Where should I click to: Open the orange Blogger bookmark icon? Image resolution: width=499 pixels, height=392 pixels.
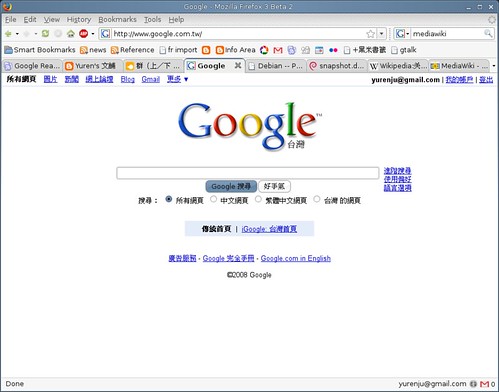pos(206,50)
